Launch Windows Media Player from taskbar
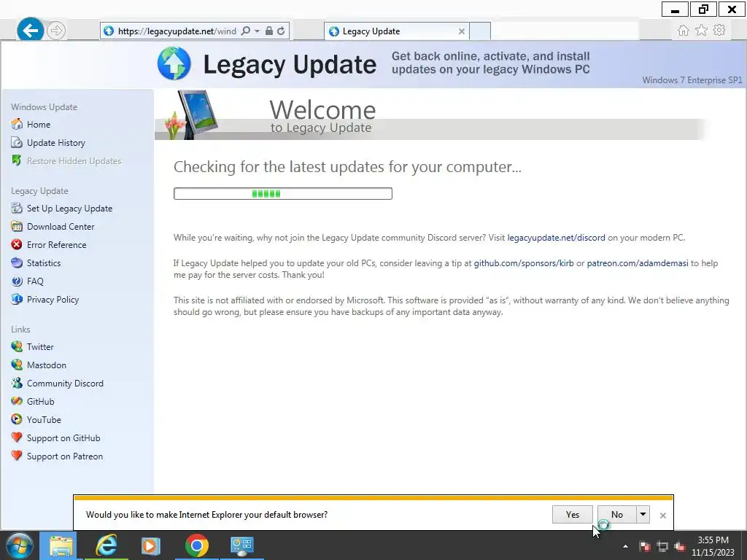The width and height of the screenshot is (747, 560). [151, 545]
